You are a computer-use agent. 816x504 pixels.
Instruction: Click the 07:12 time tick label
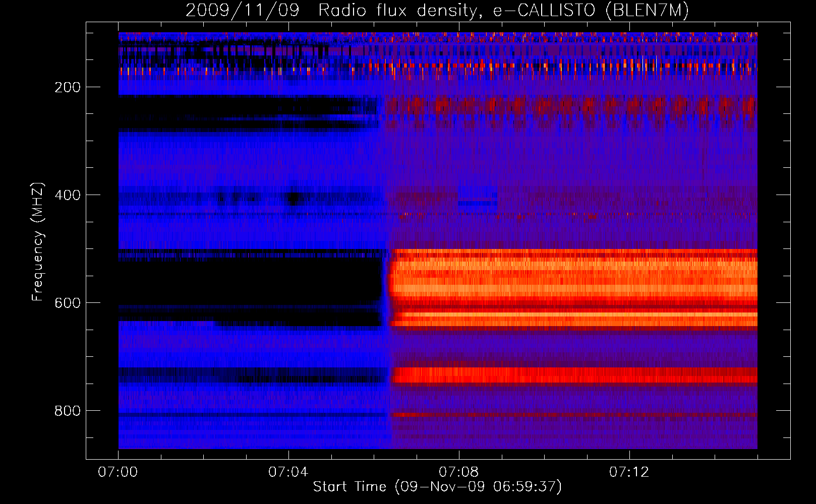coord(629,472)
